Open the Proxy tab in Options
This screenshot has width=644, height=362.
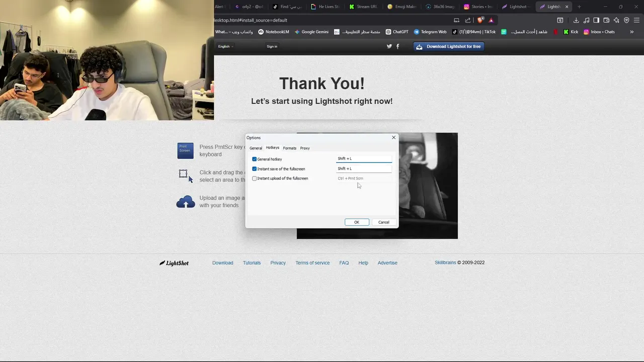pos(305,148)
